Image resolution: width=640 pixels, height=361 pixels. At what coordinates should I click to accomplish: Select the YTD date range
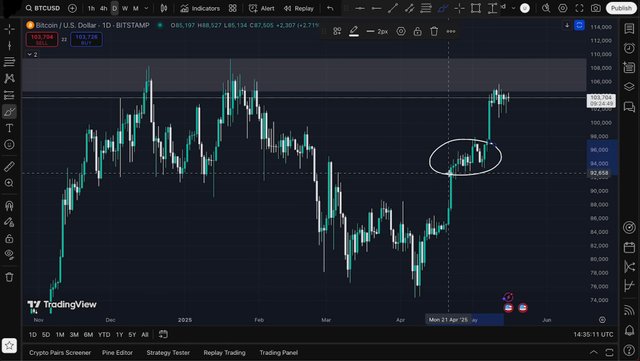pyautogui.click(x=104, y=334)
